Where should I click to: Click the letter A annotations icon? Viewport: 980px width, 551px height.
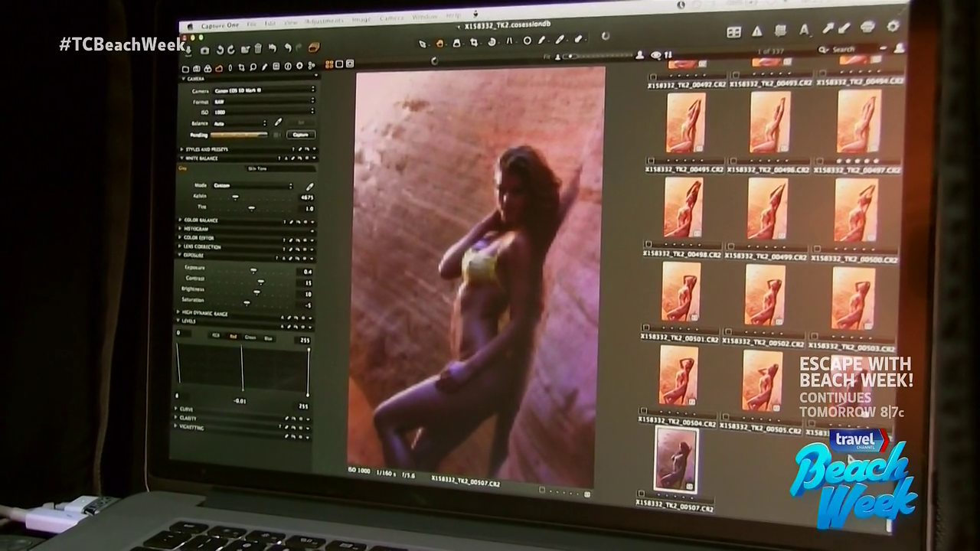[805, 30]
